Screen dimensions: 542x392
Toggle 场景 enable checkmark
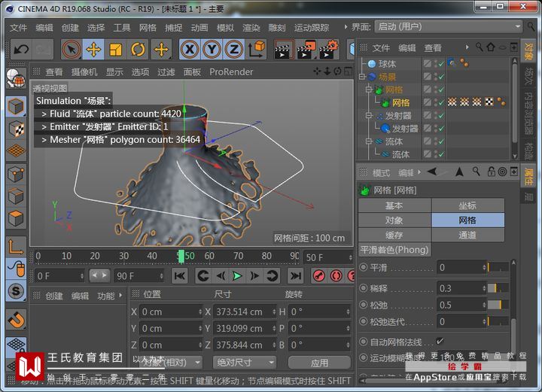(x=441, y=77)
